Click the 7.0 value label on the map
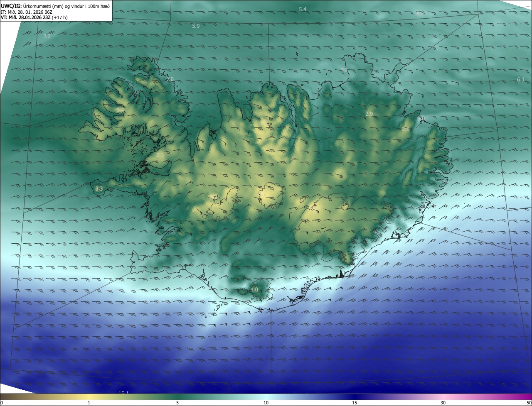The height and width of the screenshot is (406, 532). coord(170,79)
